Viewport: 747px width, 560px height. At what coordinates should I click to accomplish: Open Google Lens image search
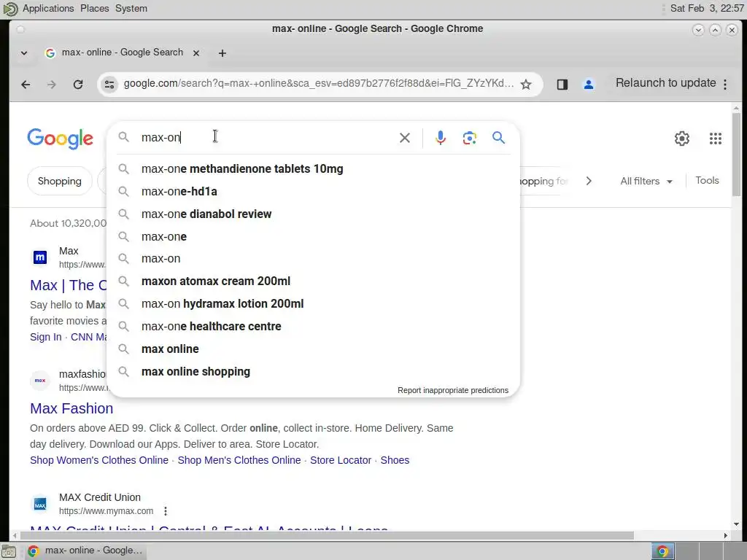tap(470, 138)
